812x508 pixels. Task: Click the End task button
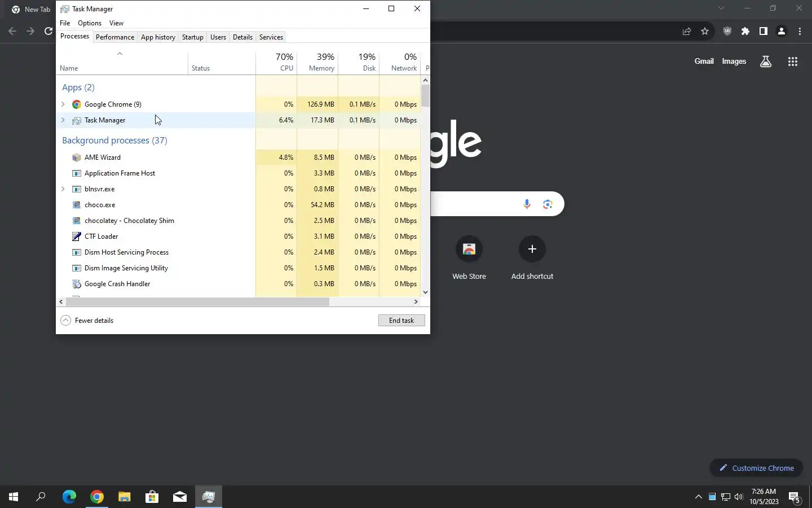(401, 321)
